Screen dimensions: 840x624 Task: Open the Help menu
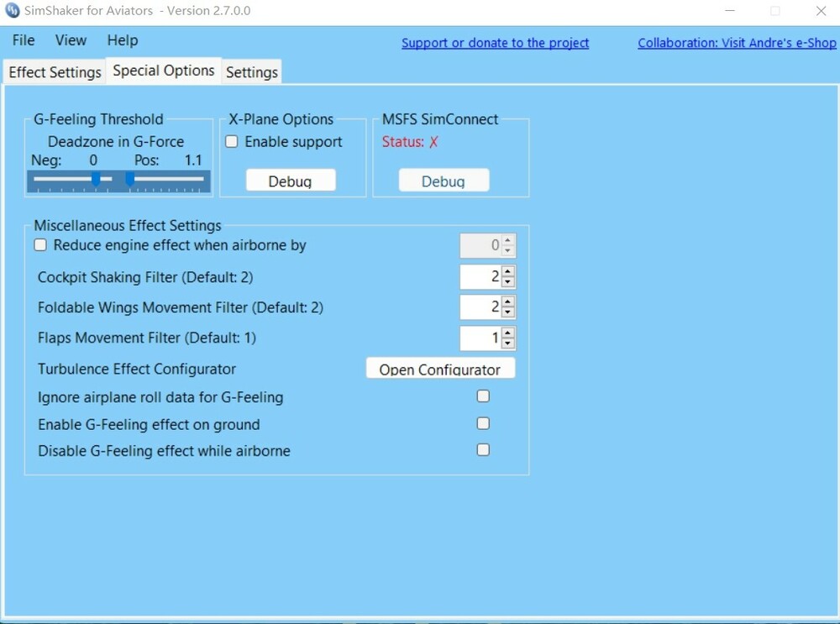[123, 40]
